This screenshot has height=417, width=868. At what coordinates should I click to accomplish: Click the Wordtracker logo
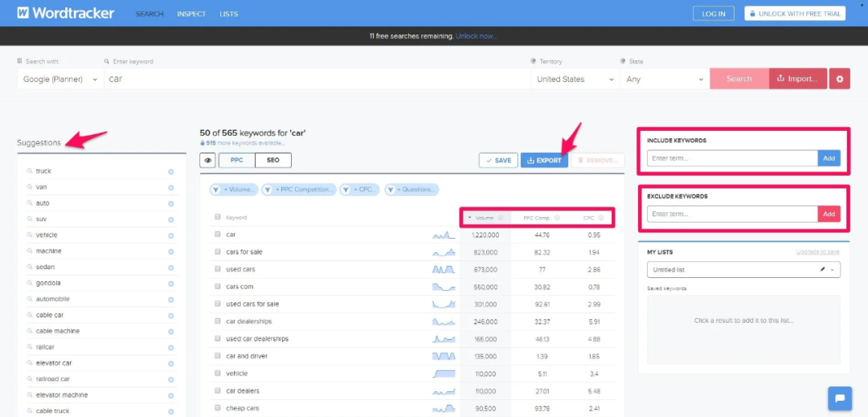pyautogui.click(x=66, y=13)
